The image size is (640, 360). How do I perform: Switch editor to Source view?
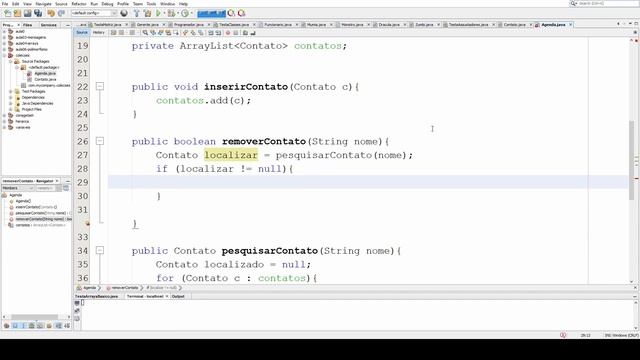(x=82, y=33)
